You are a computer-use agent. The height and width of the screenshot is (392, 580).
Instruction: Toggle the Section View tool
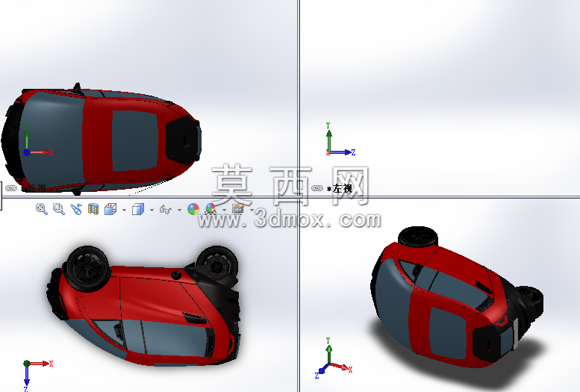(93, 209)
